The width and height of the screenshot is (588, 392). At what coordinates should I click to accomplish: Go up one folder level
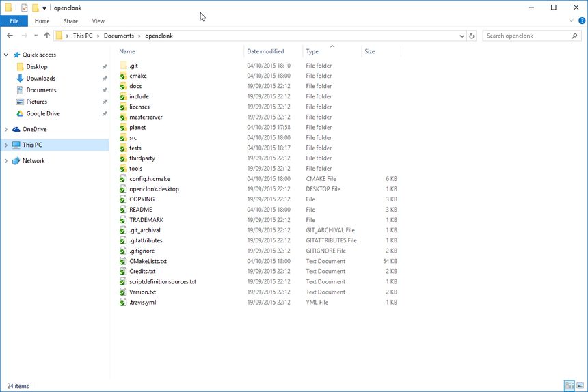point(47,36)
